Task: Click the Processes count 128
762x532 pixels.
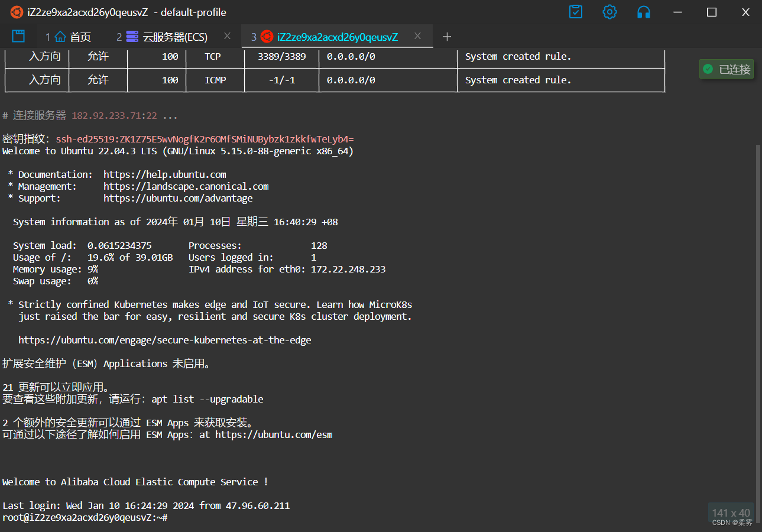Action: point(319,245)
